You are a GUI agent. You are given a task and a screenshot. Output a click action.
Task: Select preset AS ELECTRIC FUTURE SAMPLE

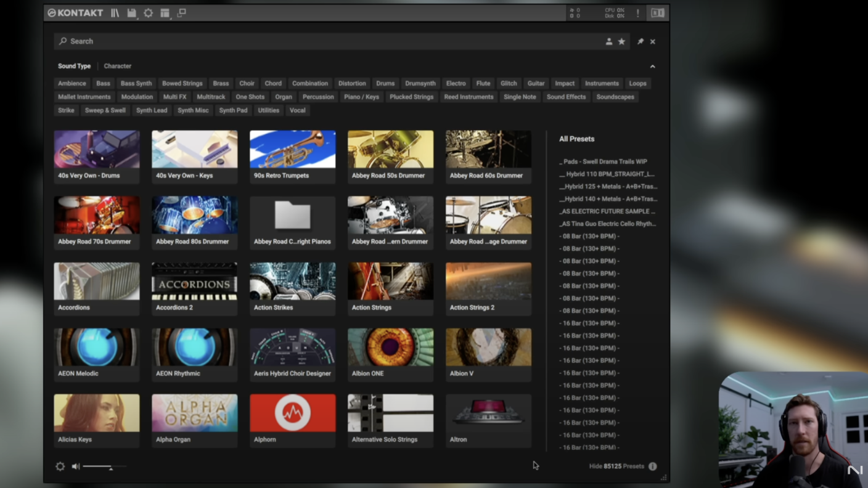pyautogui.click(x=607, y=211)
